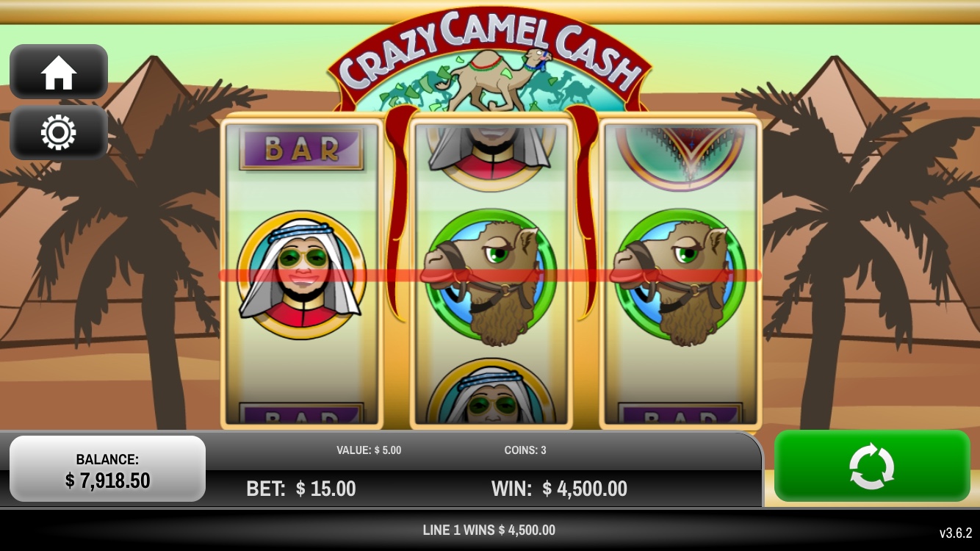The height and width of the screenshot is (551, 980).
Task: Tap the red zigzag symbol atop the third reel
Action: 680,153
